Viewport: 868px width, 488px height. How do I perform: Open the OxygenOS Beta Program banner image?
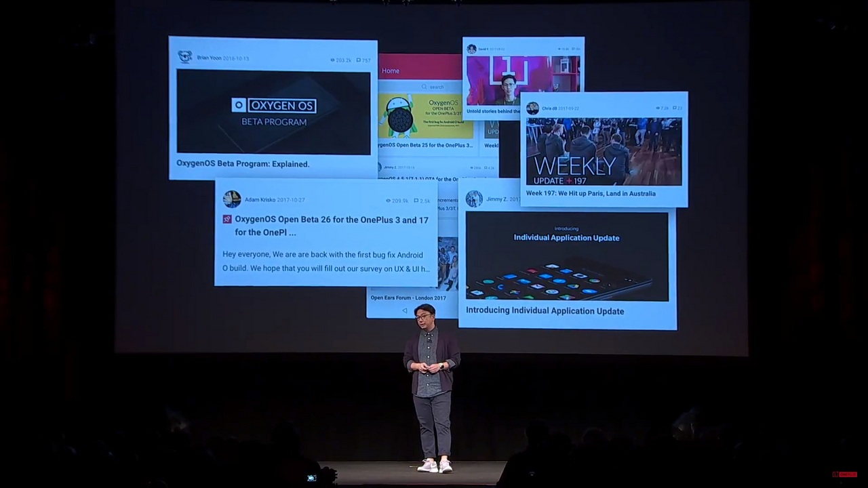click(x=273, y=112)
